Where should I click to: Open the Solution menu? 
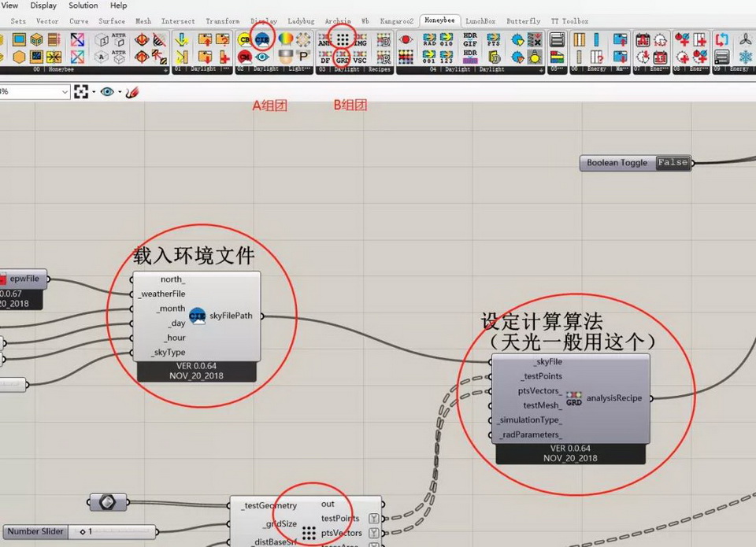pos(82,6)
